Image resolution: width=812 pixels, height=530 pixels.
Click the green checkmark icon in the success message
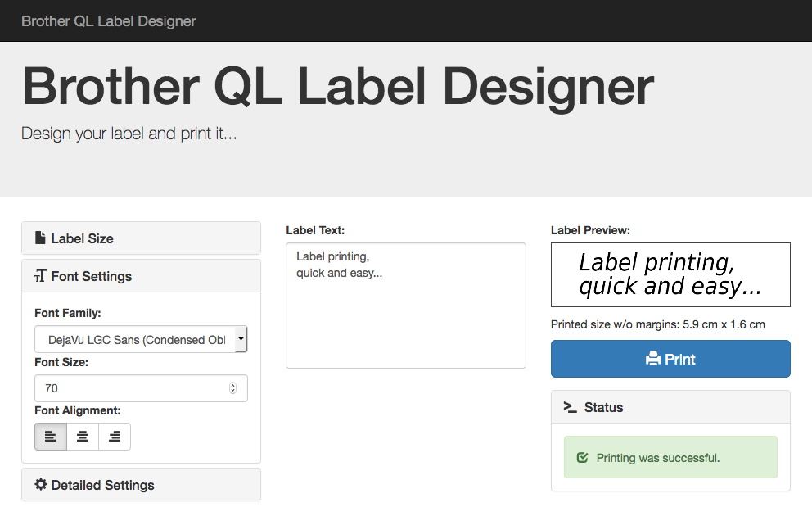(x=582, y=457)
